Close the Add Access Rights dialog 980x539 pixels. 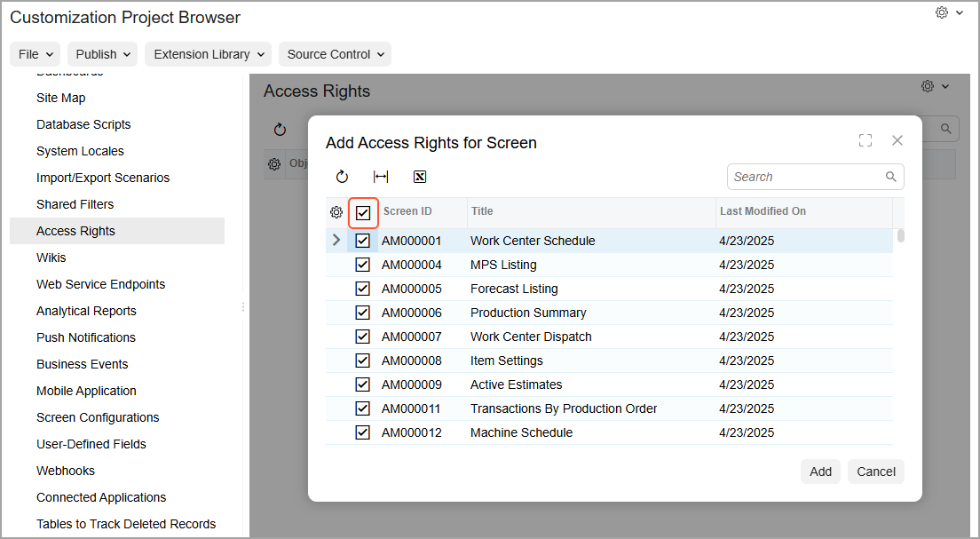897,140
